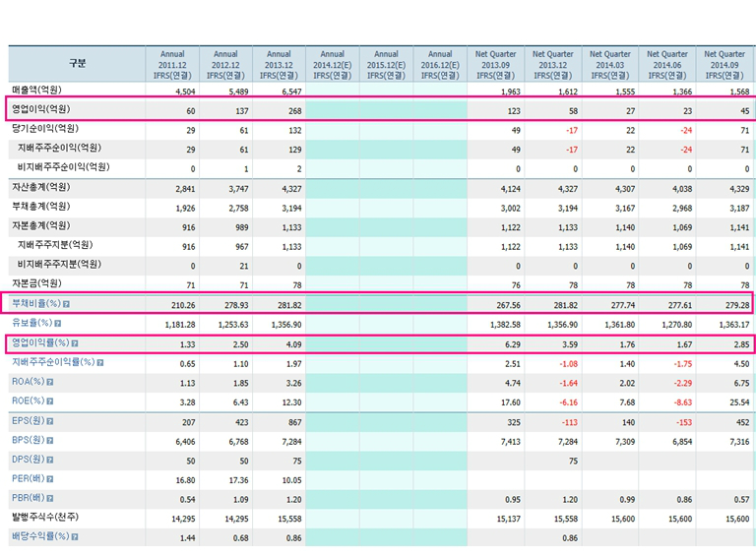
Task: Click the help icon beside 지배주주순이익률(%)
Action: (99, 362)
